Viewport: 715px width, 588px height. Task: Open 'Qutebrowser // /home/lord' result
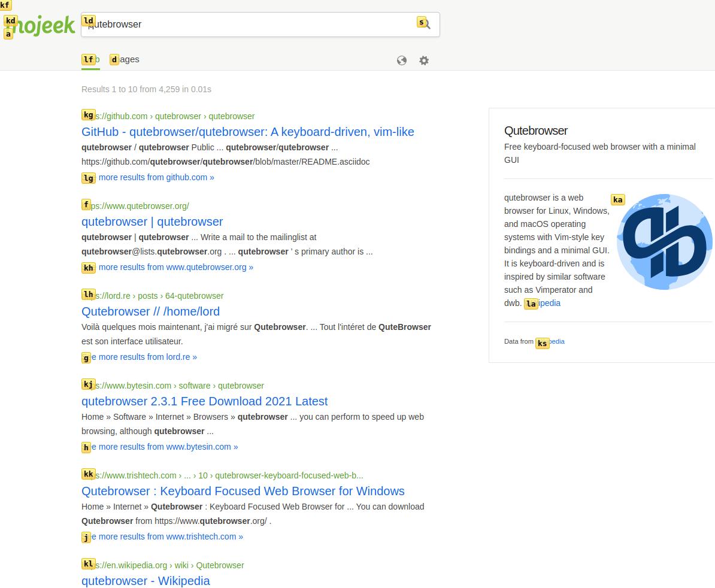pyautogui.click(x=150, y=311)
